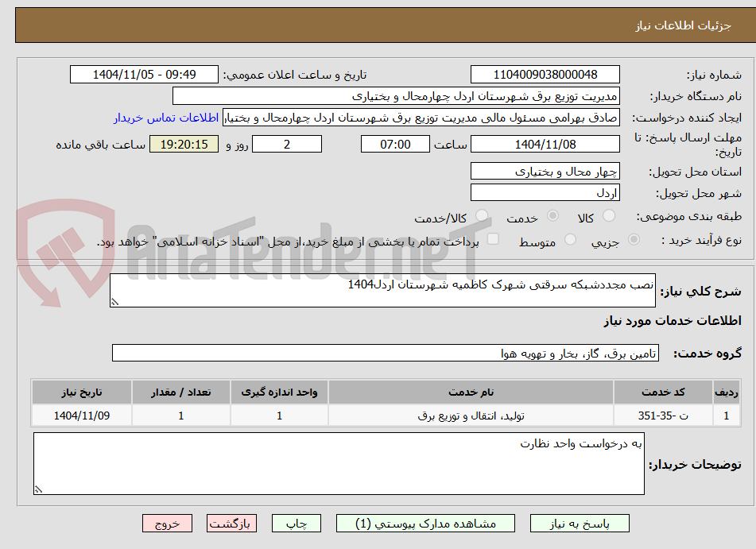Select the متوسط purchase type radio

pyautogui.click(x=570, y=239)
